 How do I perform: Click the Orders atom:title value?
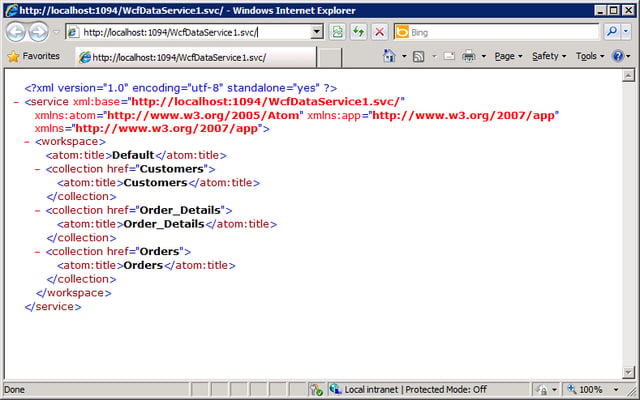point(143,265)
